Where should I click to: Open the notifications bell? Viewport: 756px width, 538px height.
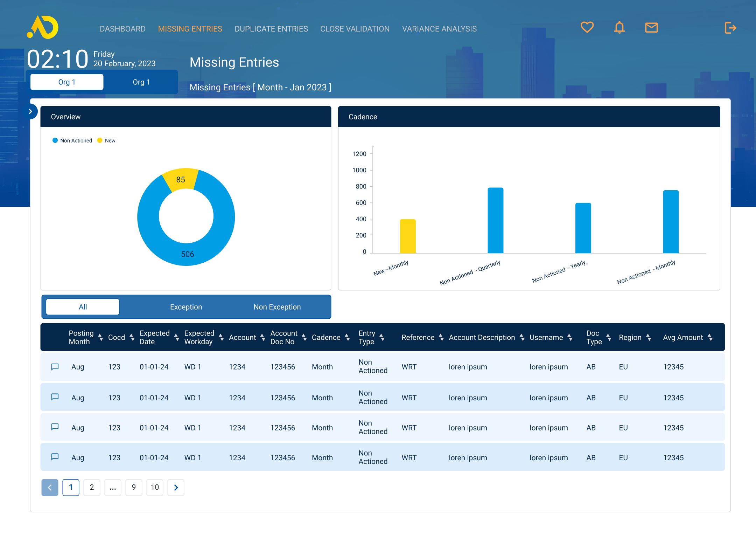(619, 27)
